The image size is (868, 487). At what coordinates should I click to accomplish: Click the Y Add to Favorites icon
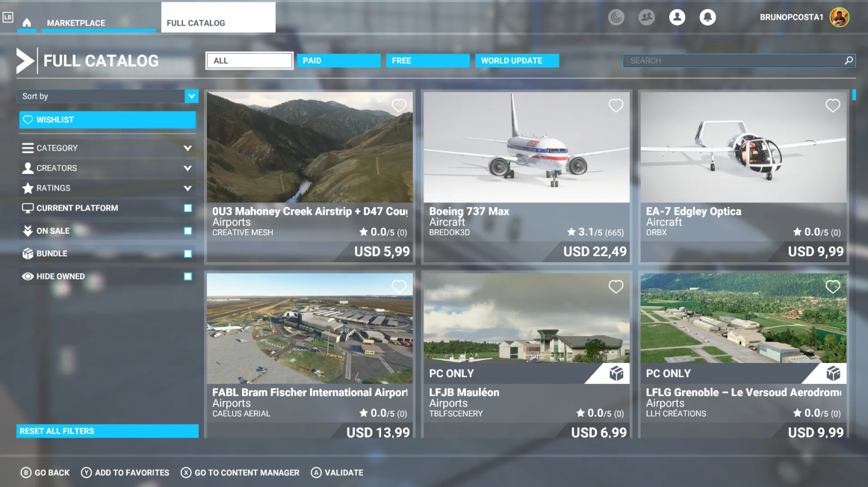tap(87, 473)
